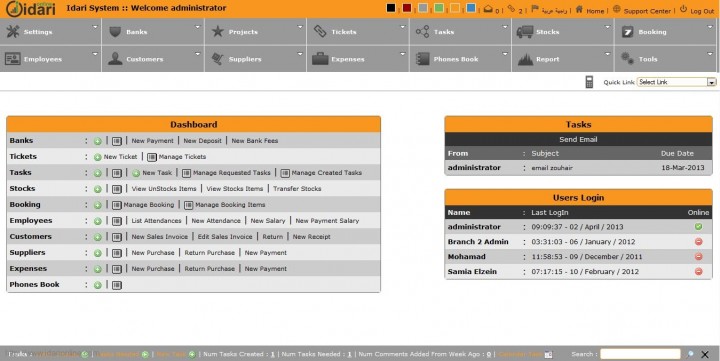Click the list icon in Expenses row

tap(117, 269)
